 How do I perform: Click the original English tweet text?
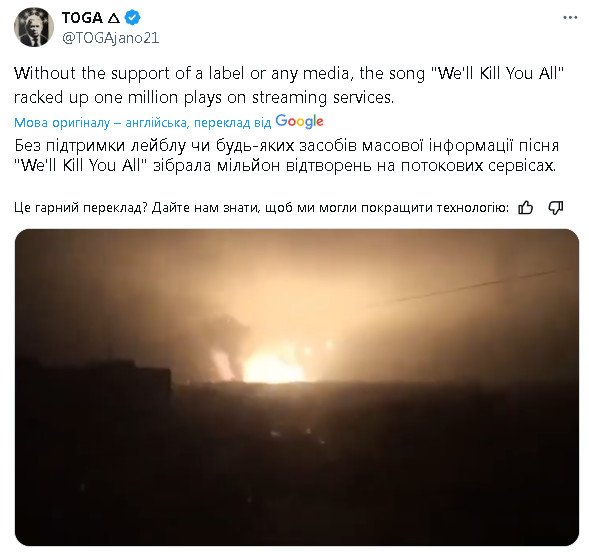point(289,85)
